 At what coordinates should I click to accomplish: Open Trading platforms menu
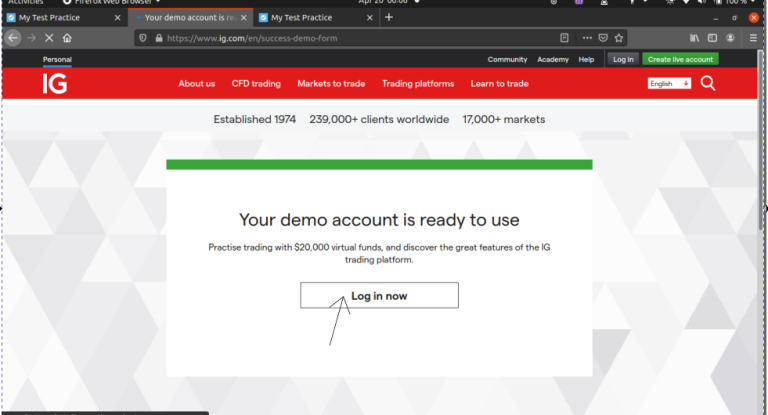tap(418, 84)
